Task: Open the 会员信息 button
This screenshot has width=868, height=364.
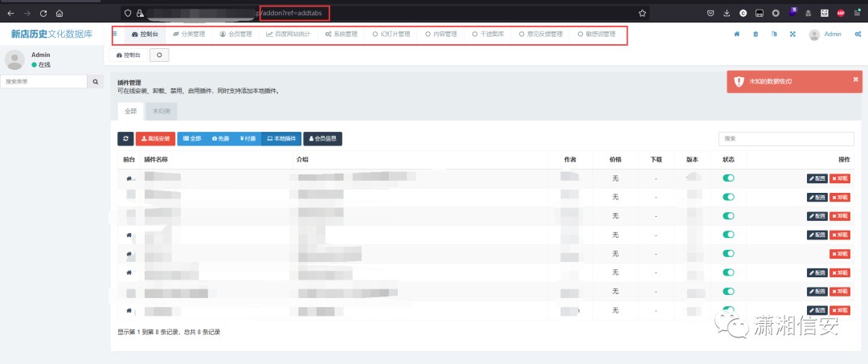Action: point(323,139)
